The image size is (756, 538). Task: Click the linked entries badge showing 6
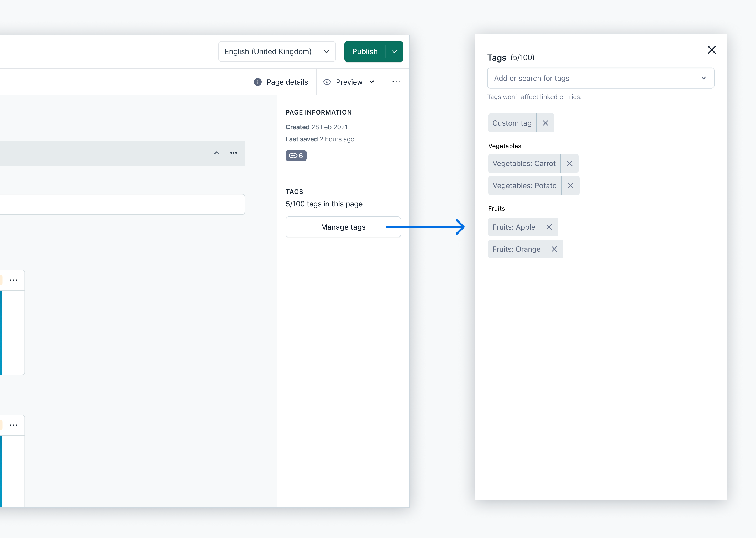[x=296, y=156]
